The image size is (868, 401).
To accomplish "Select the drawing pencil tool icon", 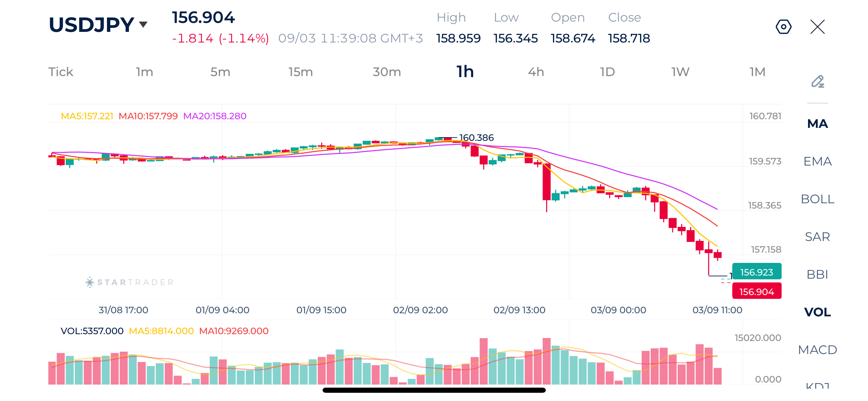I will click(818, 82).
